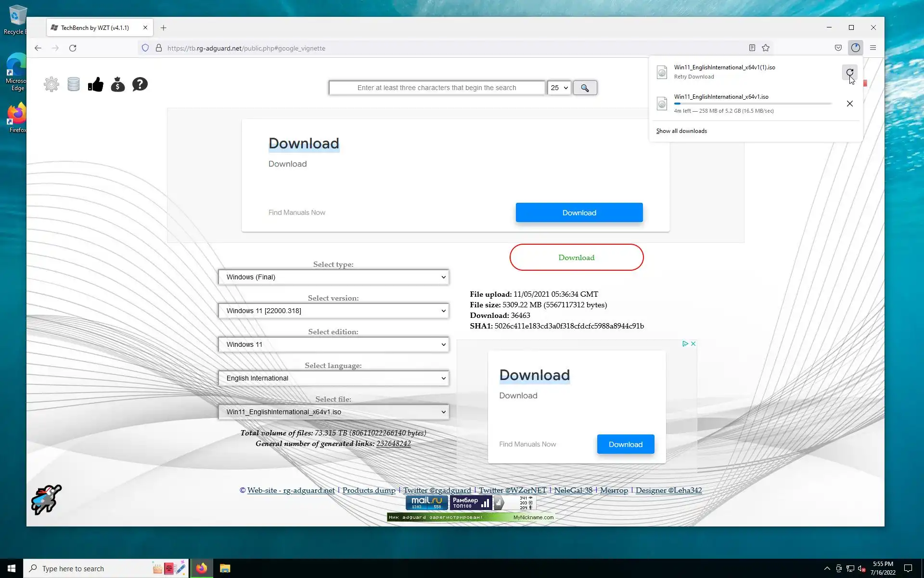
Task: Click the question mark help icon
Action: [140, 84]
